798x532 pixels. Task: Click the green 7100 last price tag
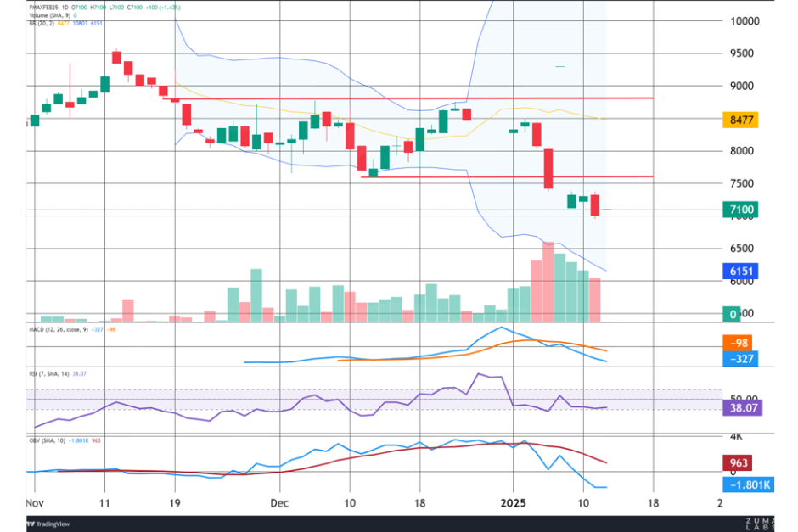click(x=740, y=210)
